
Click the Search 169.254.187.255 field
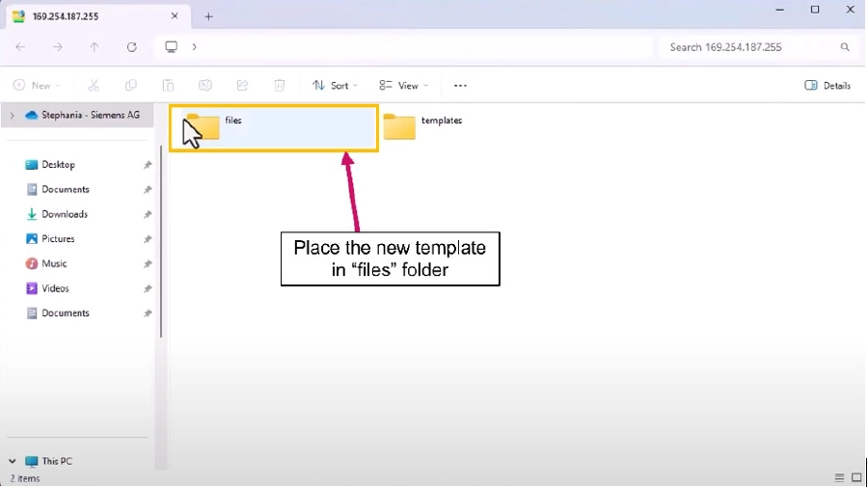click(752, 47)
